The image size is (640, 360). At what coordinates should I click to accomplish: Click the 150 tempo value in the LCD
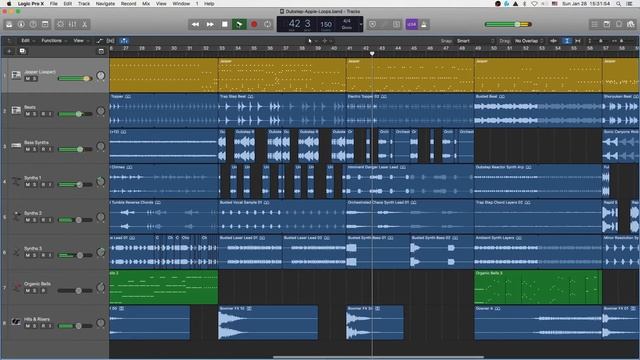326,24
